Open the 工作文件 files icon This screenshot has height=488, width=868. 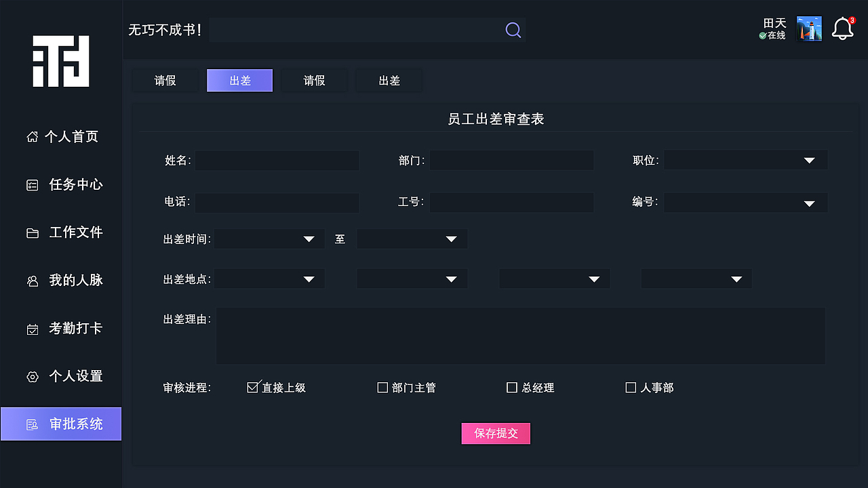coord(32,232)
